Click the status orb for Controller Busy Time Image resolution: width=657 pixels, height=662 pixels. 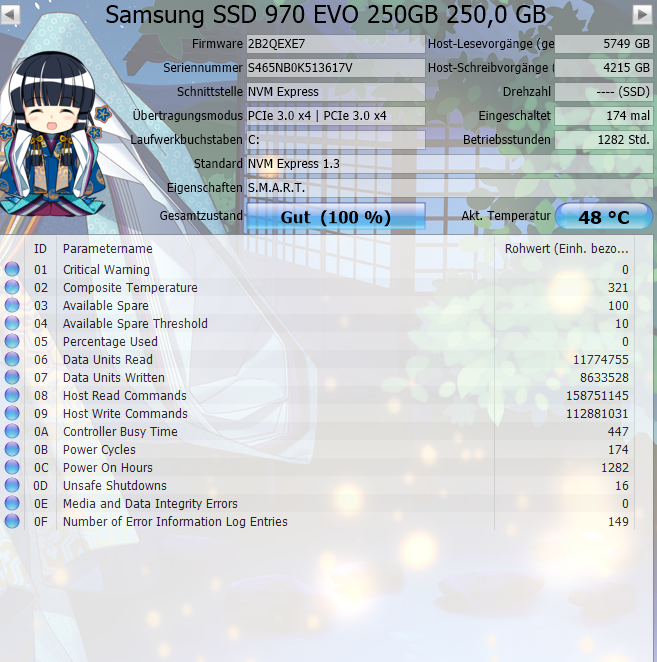pyautogui.click(x=12, y=431)
